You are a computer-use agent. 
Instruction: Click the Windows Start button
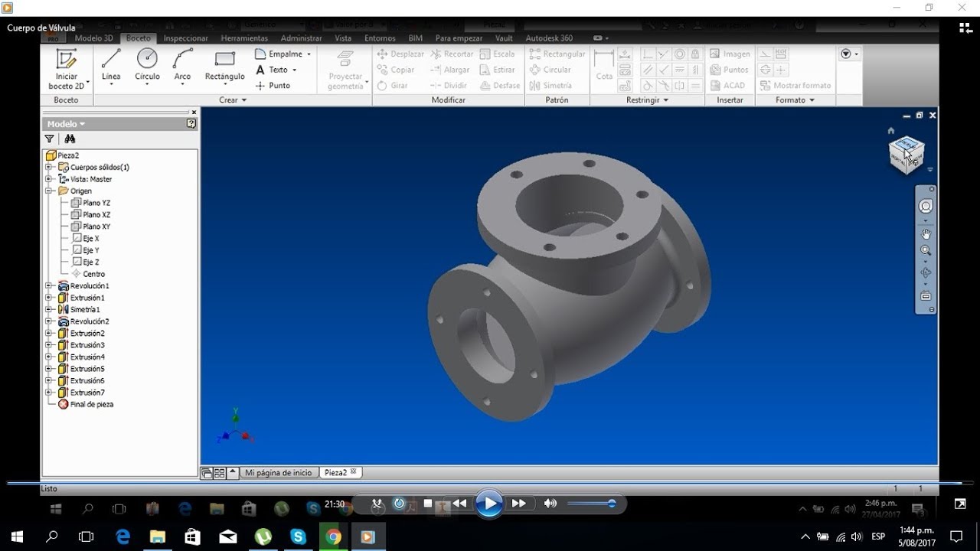coord(17,536)
